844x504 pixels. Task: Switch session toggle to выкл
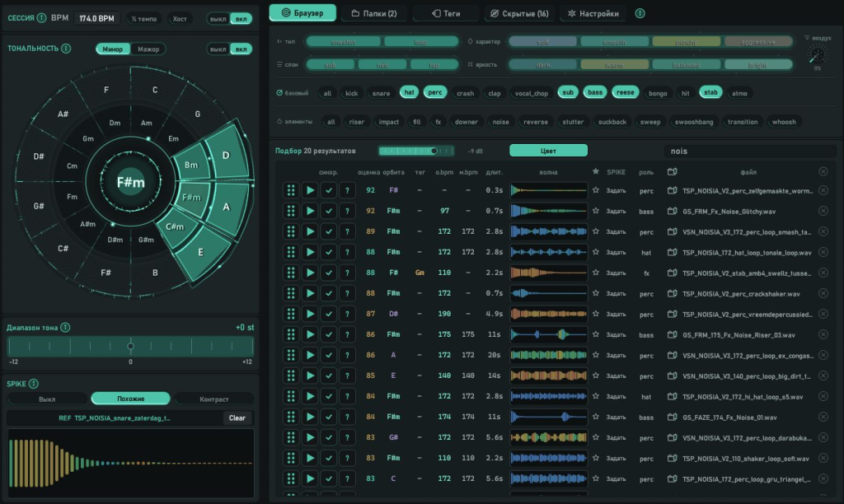[218, 19]
